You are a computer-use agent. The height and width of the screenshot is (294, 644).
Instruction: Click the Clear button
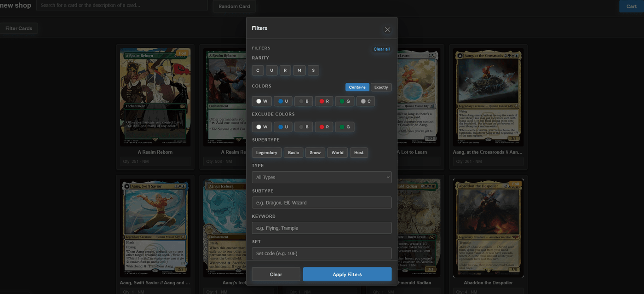(276, 274)
